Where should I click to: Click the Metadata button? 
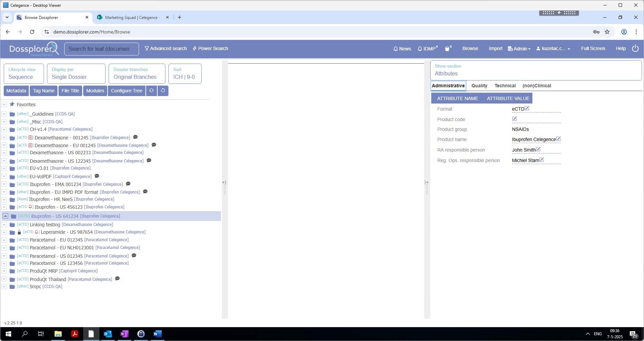click(x=16, y=91)
